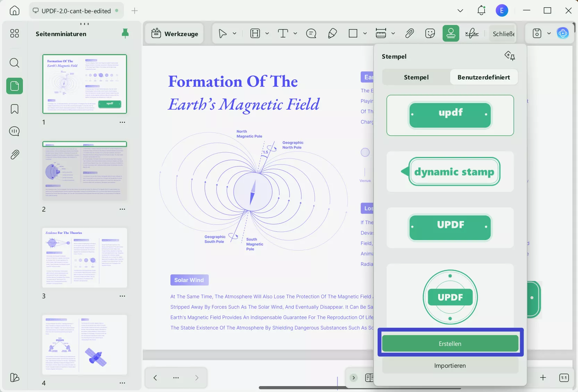Open the tab list chevron in title bar
578x392 pixels.
click(x=460, y=11)
